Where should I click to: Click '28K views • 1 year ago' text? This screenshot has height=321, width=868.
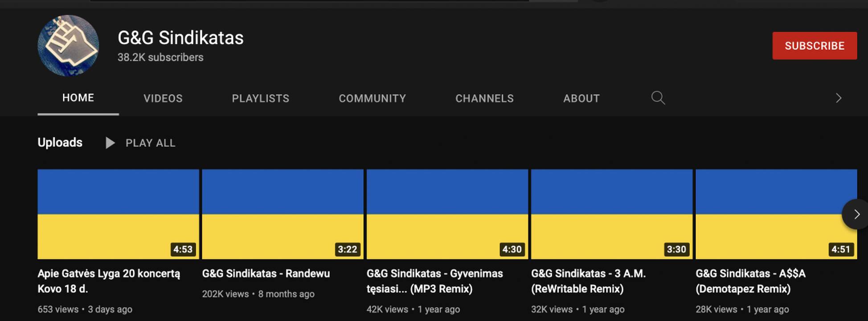tap(742, 309)
